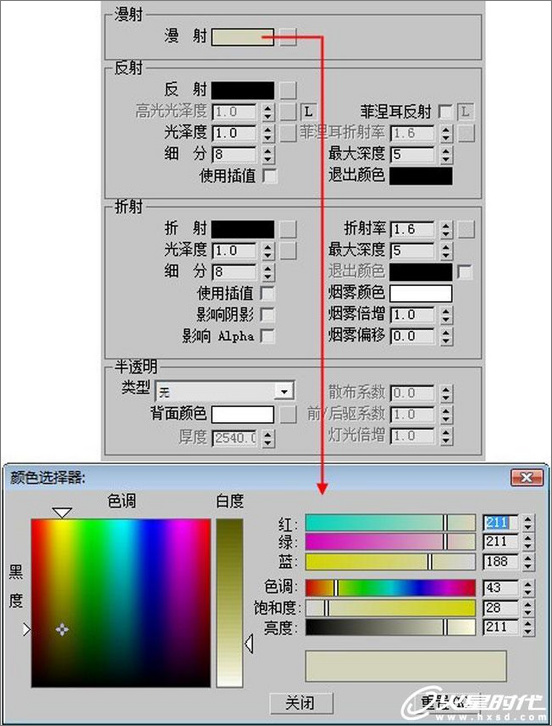Click spinner arrows for 烟雾偏移
Screen dimensions: 552x726
445,336
